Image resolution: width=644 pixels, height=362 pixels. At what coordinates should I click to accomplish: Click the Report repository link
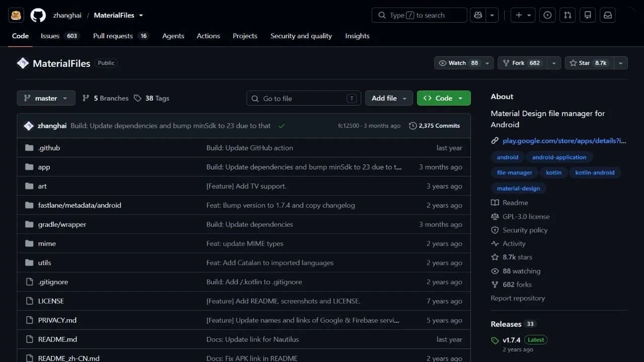518,298
